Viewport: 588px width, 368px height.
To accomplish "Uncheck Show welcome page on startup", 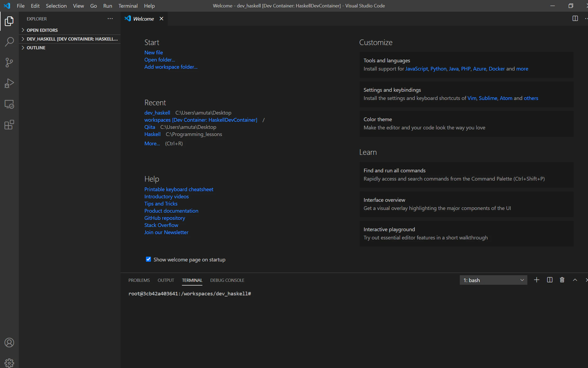I will click(x=148, y=259).
